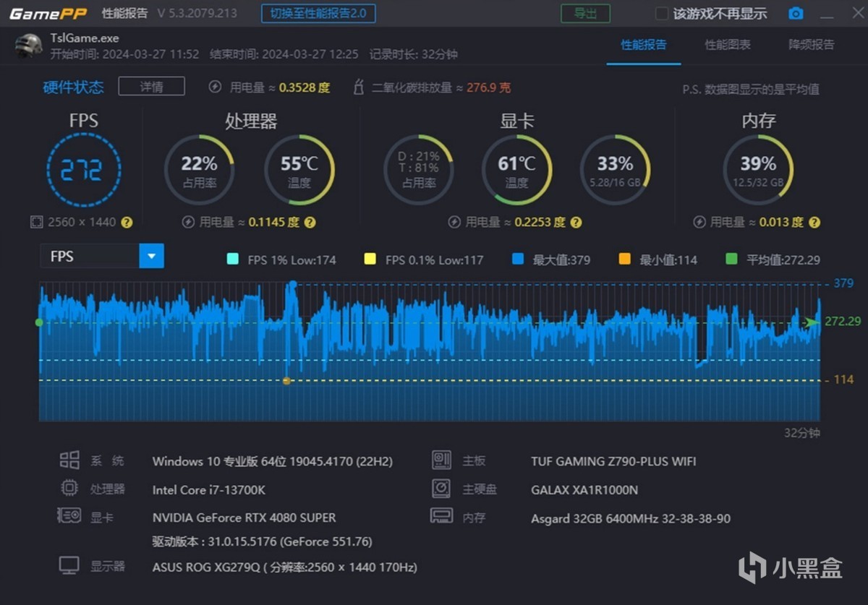Click the 最小值 orange legend swatch

[625, 259]
